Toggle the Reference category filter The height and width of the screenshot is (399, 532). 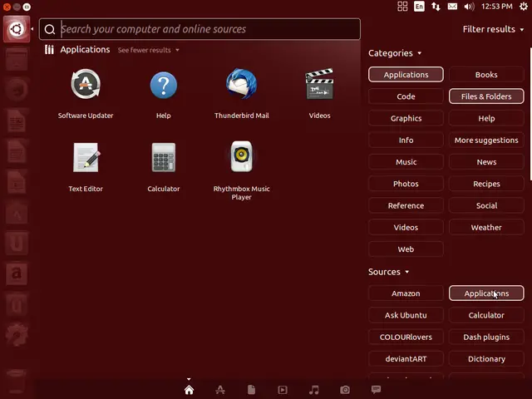click(406, 205)
